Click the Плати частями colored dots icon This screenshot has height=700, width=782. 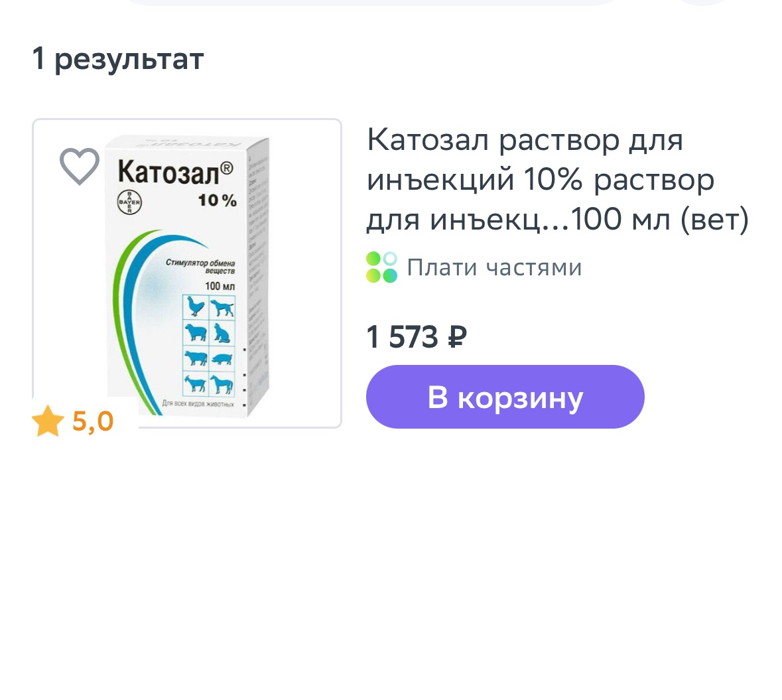[381, 267]
